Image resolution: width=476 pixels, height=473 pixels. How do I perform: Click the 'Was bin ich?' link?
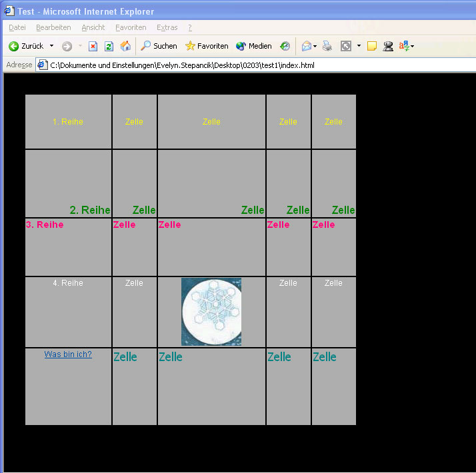pyautogui.click(x=68, y=354)
